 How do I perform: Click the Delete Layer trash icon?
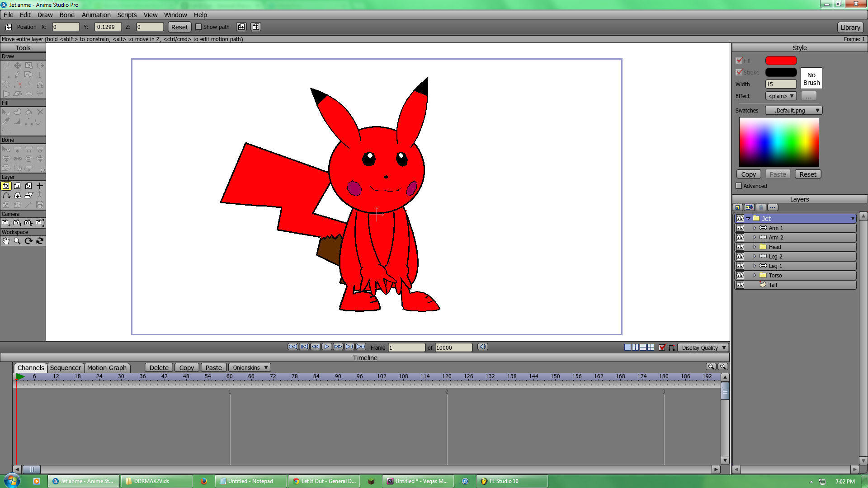click(761, 207)
